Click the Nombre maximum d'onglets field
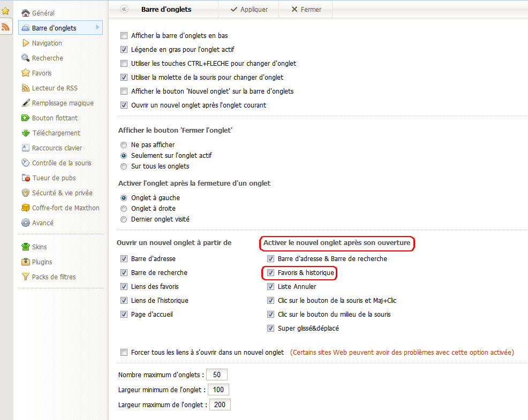Image resolution: width=528 pixels, height=420 pixels. pos(217,375)
